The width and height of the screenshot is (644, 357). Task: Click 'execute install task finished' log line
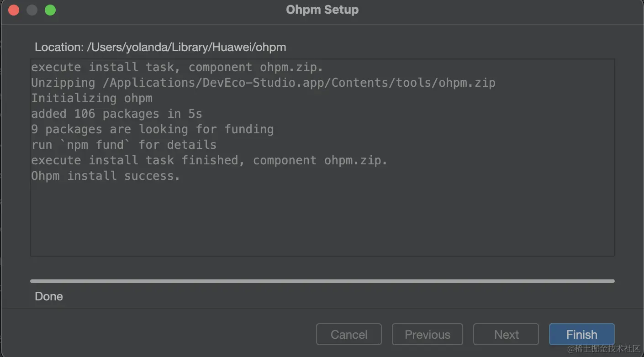209,160
